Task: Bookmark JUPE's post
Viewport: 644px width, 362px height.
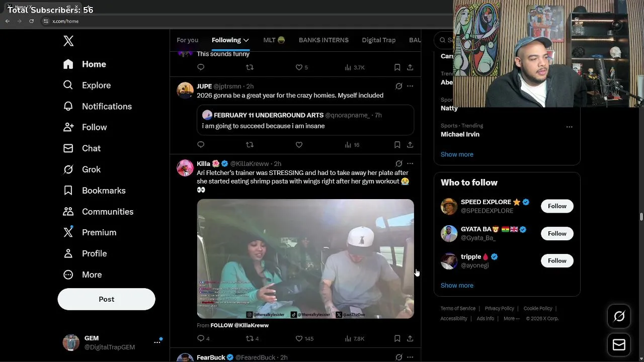Action: pos(397,145)
